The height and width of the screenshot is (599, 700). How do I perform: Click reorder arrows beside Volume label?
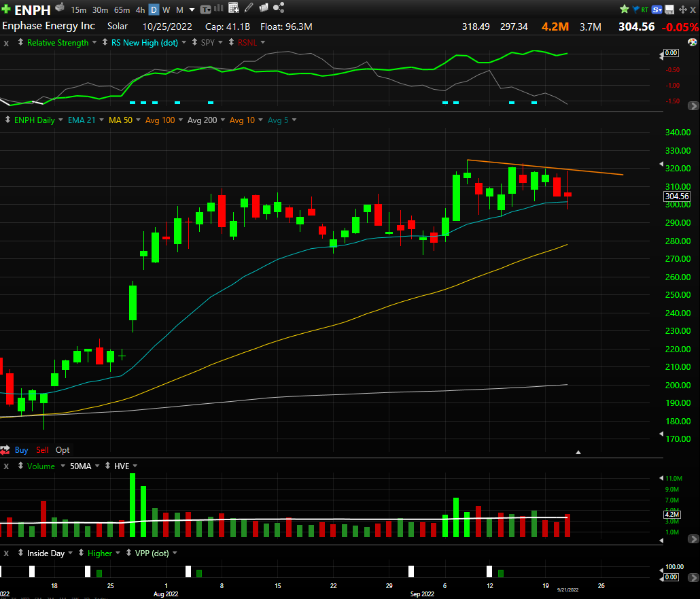tap(20, 466)
